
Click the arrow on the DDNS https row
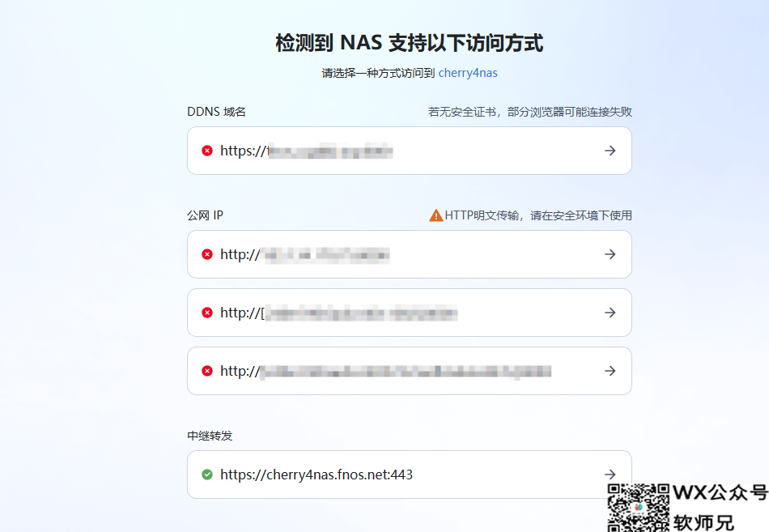610,151
